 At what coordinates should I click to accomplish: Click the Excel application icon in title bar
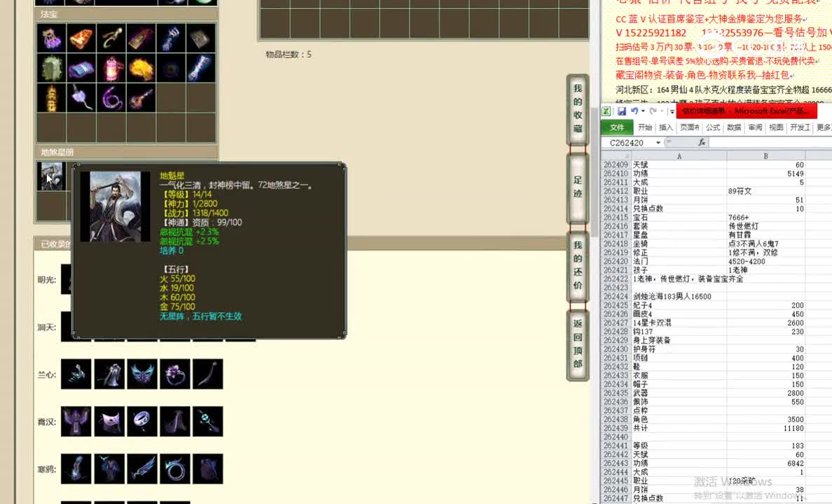click(x=606, y=111)
